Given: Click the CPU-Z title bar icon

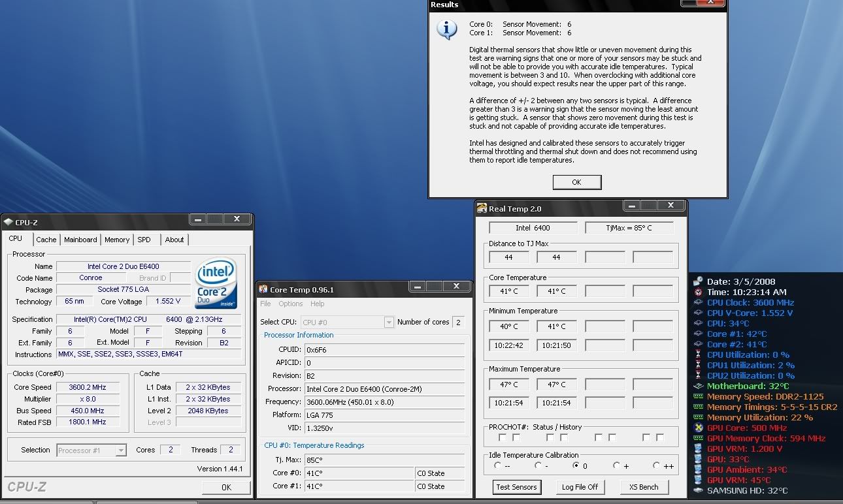Looking at the screenshot, I should [x=8, y=223].
